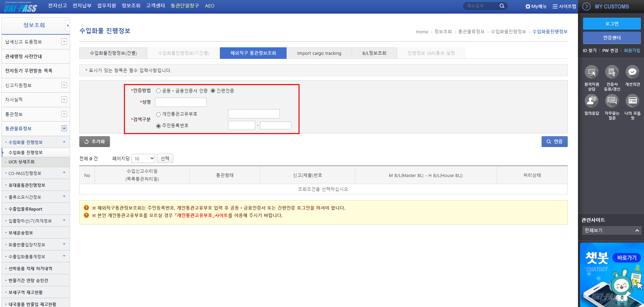Click Home breadcrumb link
Screen dimensions: 644x307
(422, 32)
